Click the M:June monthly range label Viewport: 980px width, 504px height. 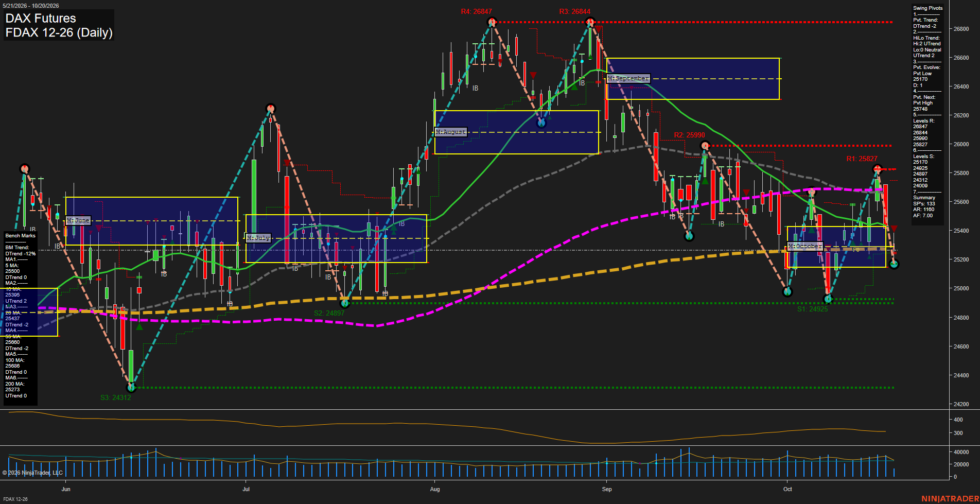[78, 220]
